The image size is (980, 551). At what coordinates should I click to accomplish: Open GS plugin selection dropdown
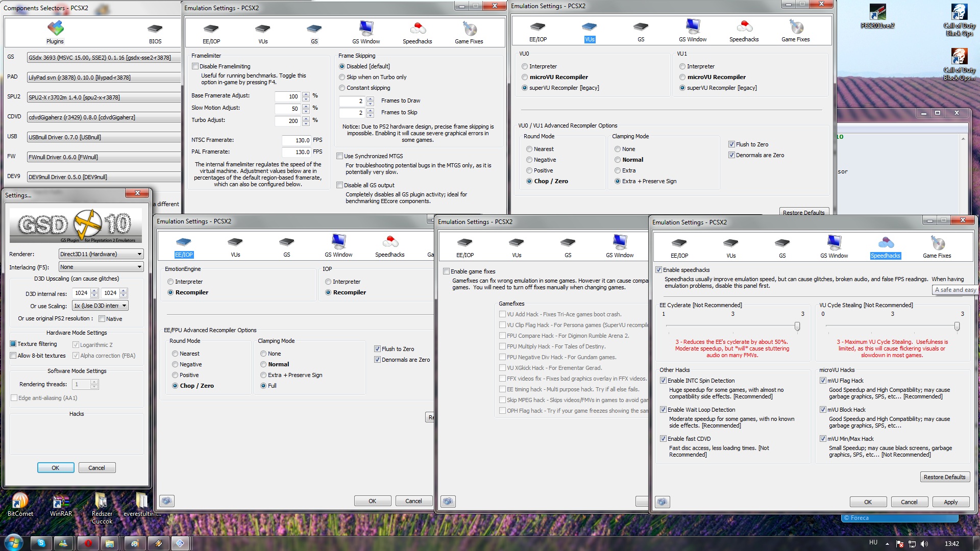click(x=104, y=58)
